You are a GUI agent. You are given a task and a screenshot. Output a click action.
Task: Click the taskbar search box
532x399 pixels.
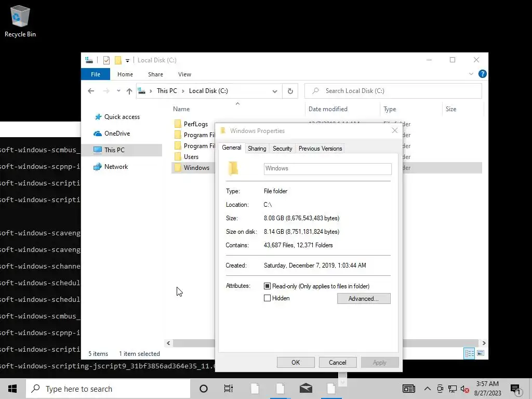[x=108, y=389]
